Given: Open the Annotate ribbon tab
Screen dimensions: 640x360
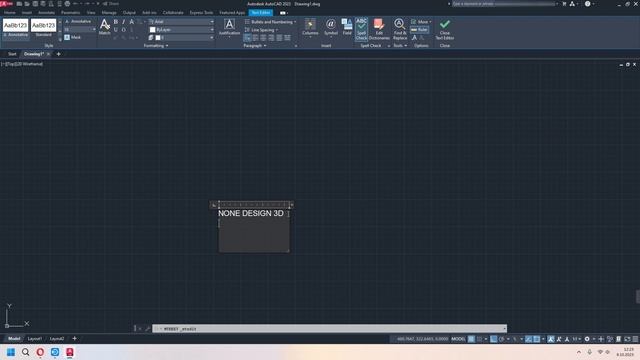Looking at the screenshot, I should (x=46, y=13).
